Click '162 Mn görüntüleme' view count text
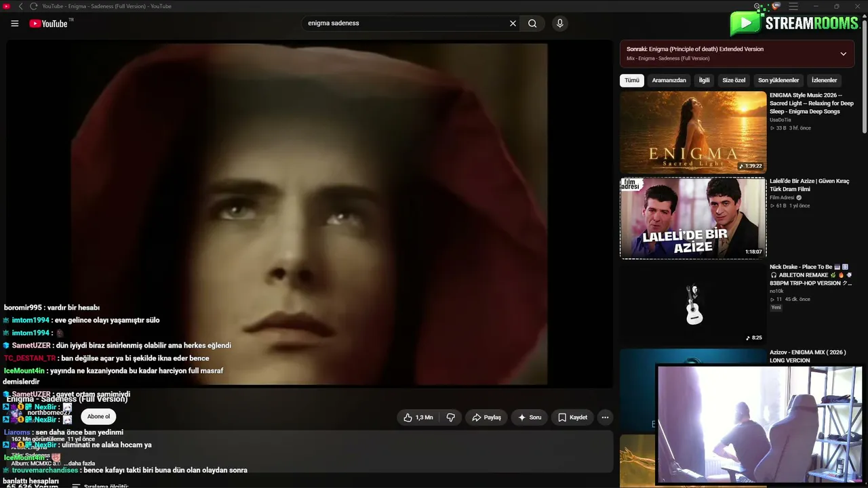This screenshot has width=868, height=488. pyautogui.click(x=38, y=439)
